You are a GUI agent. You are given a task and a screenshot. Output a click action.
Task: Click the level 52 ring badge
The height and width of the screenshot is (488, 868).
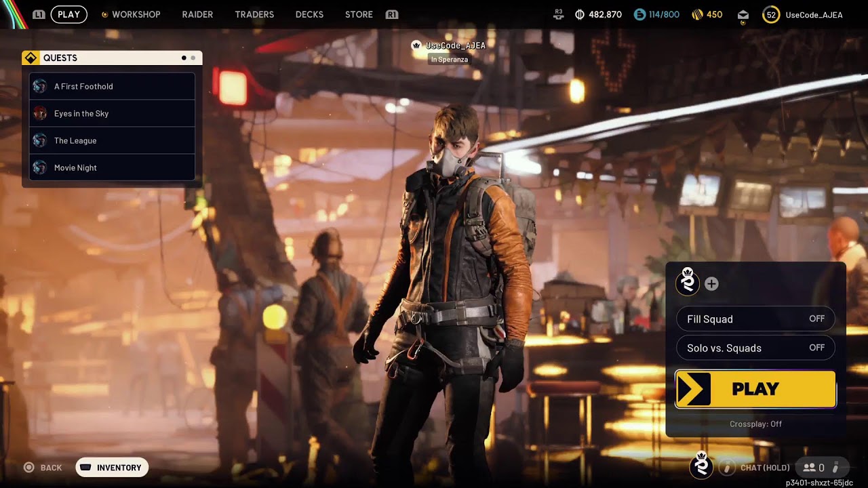(771, 14)
